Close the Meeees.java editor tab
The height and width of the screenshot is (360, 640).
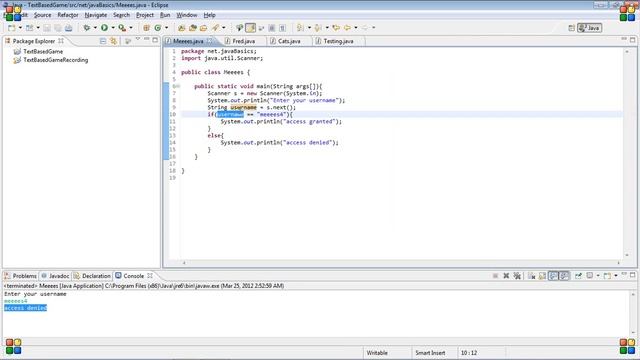click(x=210, y=41)
